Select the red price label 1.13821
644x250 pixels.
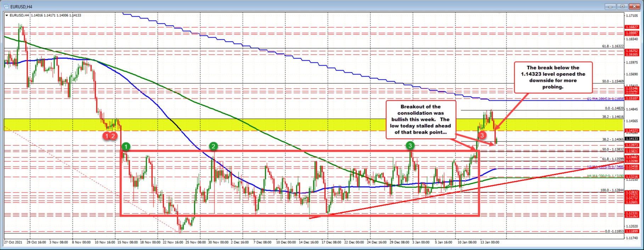[632, 151]
